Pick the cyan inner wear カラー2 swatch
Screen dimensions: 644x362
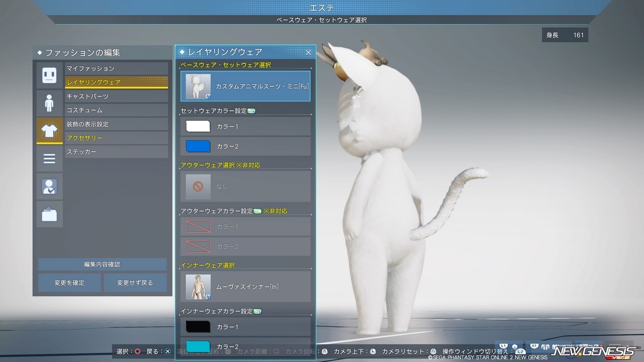coord(198,346)
